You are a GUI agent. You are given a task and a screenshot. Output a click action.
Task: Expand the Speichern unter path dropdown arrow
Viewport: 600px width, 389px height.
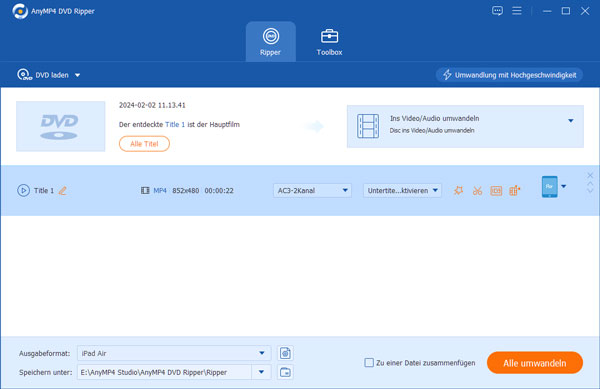point(261,372)
